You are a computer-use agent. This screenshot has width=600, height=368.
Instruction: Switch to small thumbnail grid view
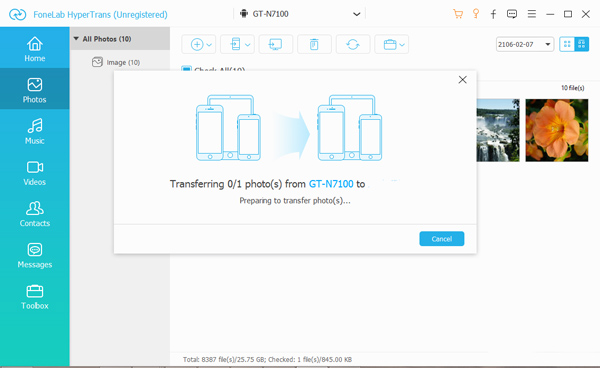(x=567, y=44)
